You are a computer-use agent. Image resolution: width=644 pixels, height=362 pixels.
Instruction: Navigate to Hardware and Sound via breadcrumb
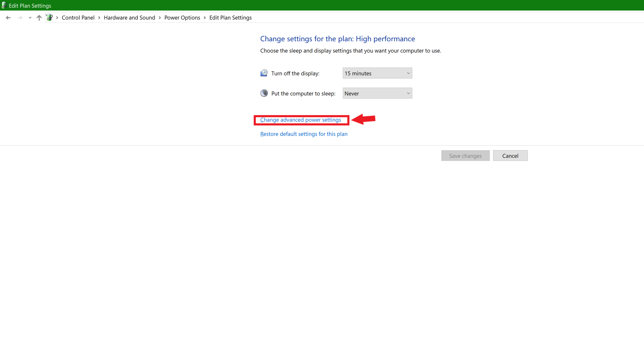[129, 17]
